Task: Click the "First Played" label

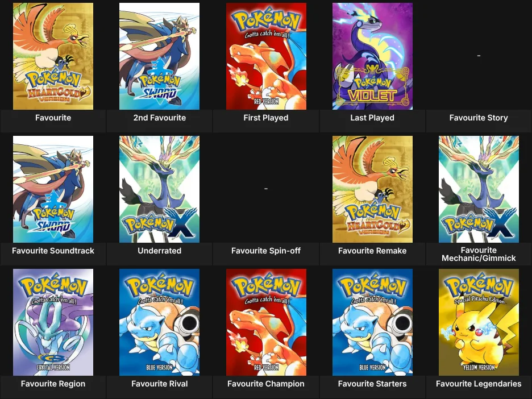Action: coord(266,118)
